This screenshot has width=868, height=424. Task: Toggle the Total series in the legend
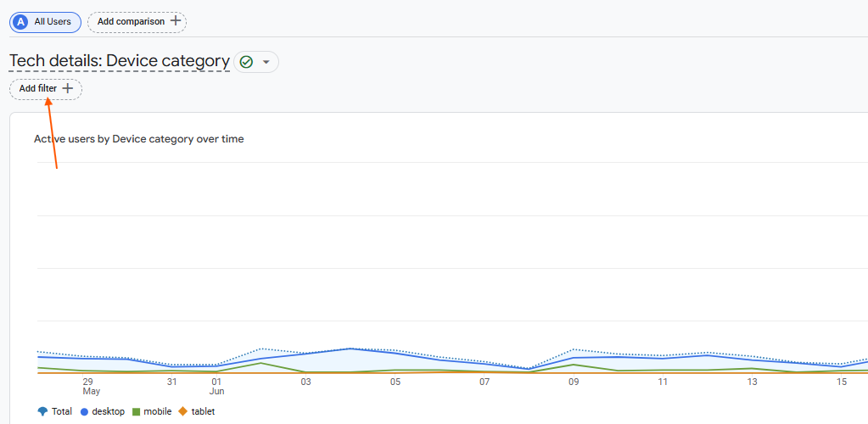point(55,412)
